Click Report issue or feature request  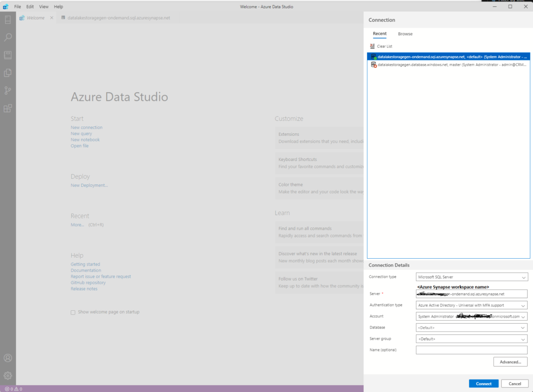[100, 276]
